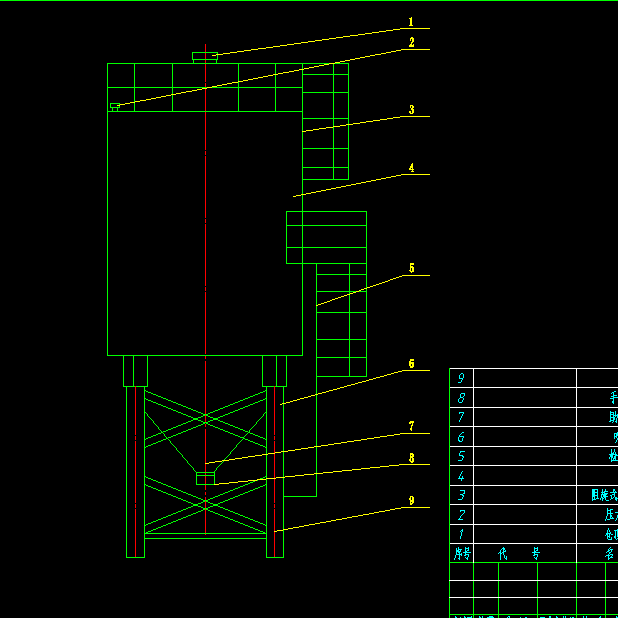
Task: Click yellow callout number 8
Action: click(411, 458)
